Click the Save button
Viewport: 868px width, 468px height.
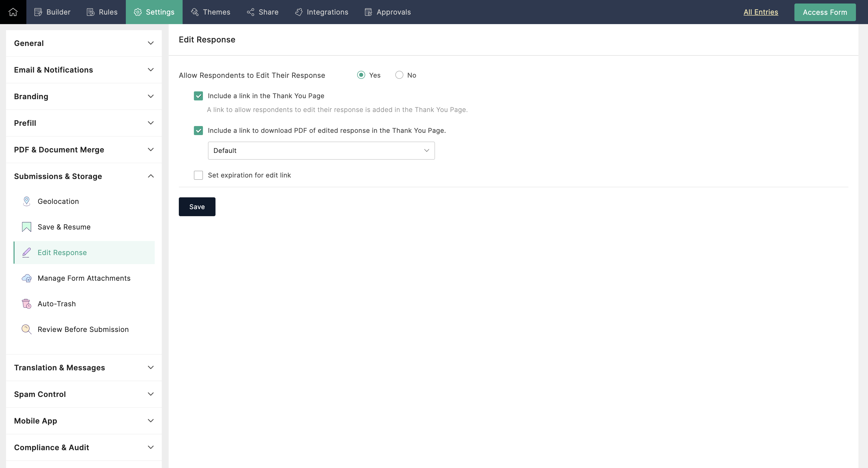point(197,206)
